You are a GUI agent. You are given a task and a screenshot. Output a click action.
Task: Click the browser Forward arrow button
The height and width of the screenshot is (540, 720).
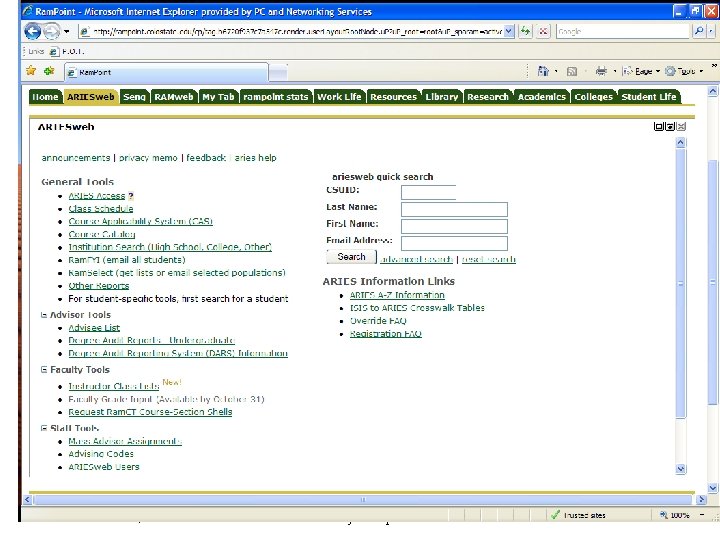coord(52,31)
